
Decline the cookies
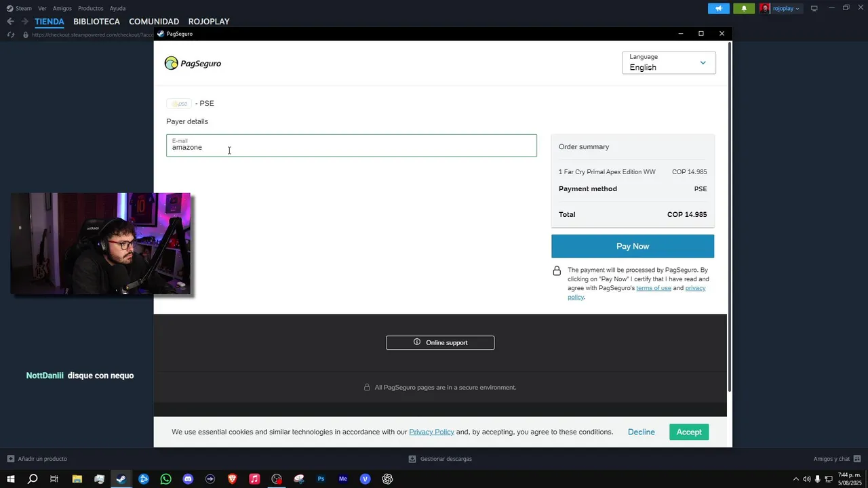pos(641,432)
